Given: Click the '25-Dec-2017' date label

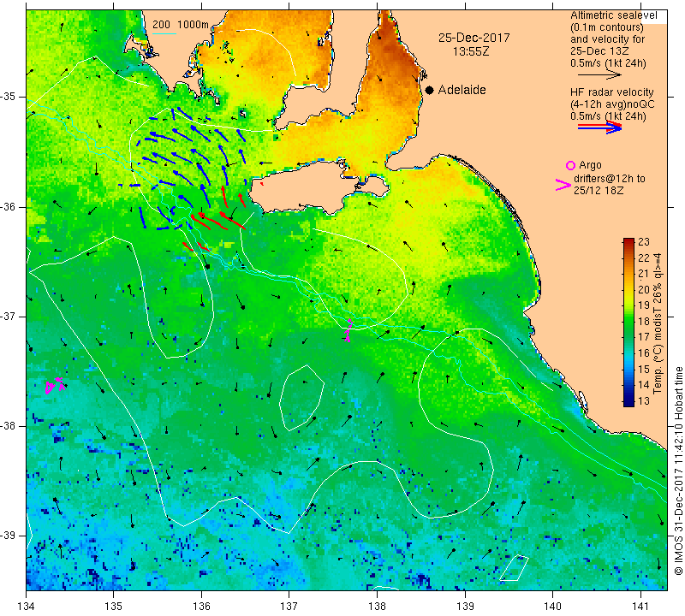Looking at the screenshot, I should [x=474, y=38].
